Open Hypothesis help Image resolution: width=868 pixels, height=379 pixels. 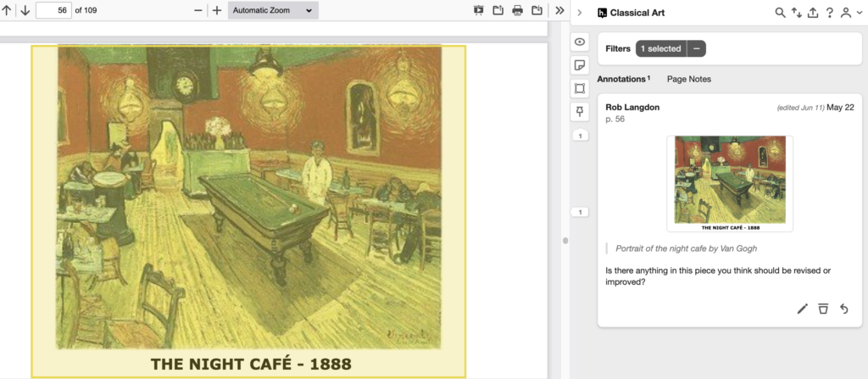pos(829,13)
